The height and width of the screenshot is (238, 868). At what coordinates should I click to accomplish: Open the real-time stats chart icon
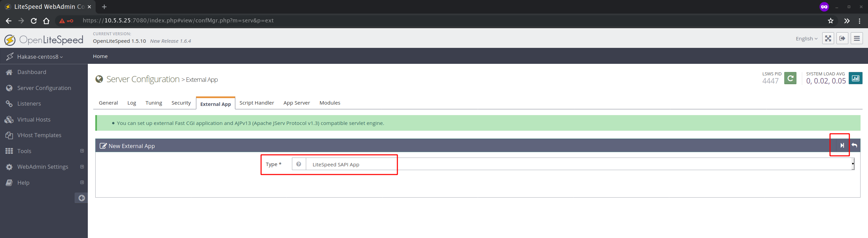coord(855,78)
